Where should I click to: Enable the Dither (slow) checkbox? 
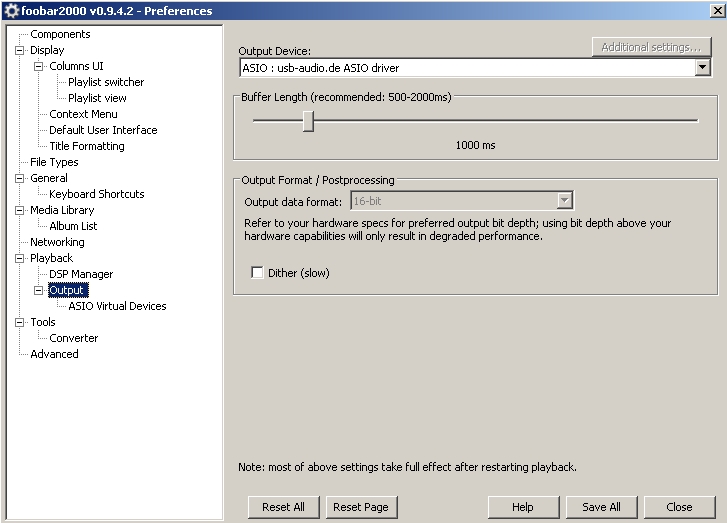[257, 272]
